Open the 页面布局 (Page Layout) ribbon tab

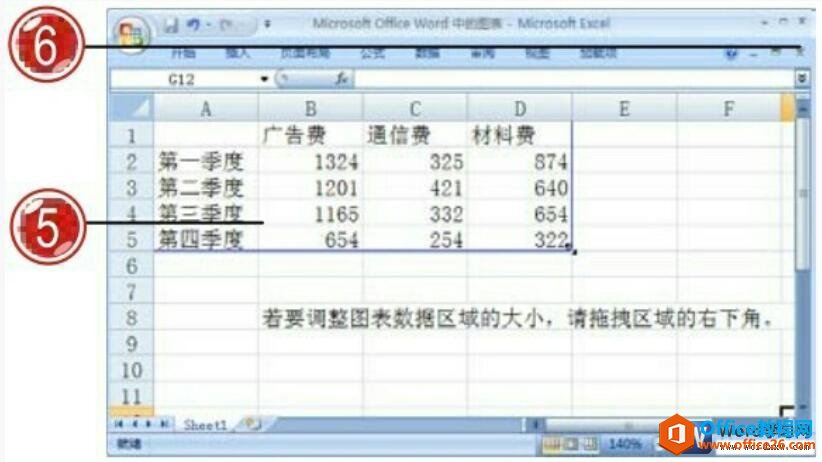click(305, 53)
